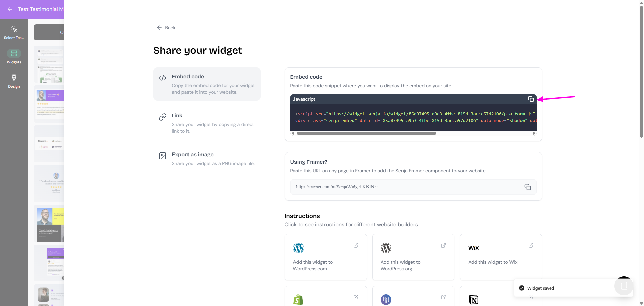Choose Export as image option

coord(207,159)
